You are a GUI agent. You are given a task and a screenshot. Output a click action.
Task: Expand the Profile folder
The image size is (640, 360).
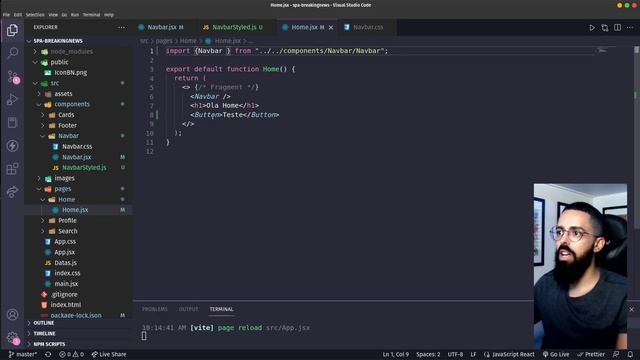coord(67,220)
